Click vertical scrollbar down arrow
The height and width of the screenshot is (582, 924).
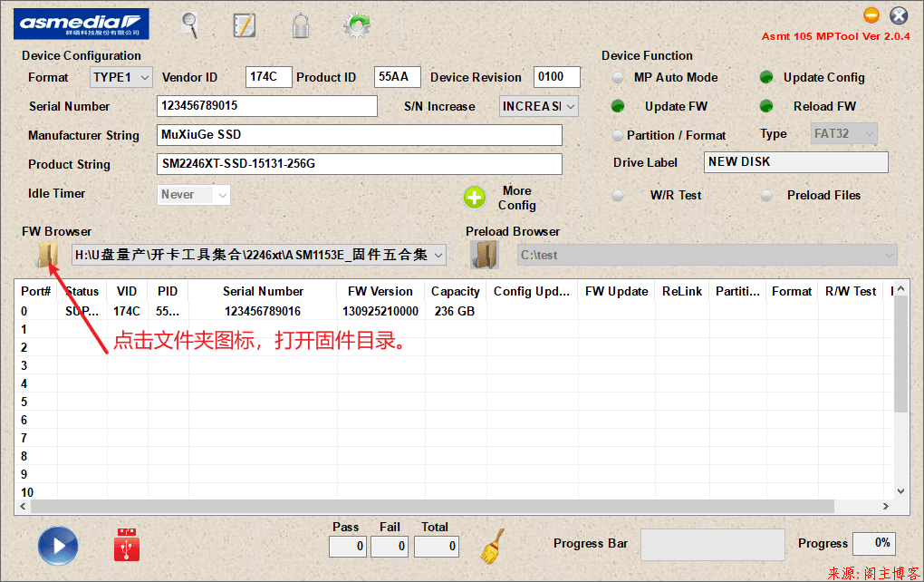(900, 491)
